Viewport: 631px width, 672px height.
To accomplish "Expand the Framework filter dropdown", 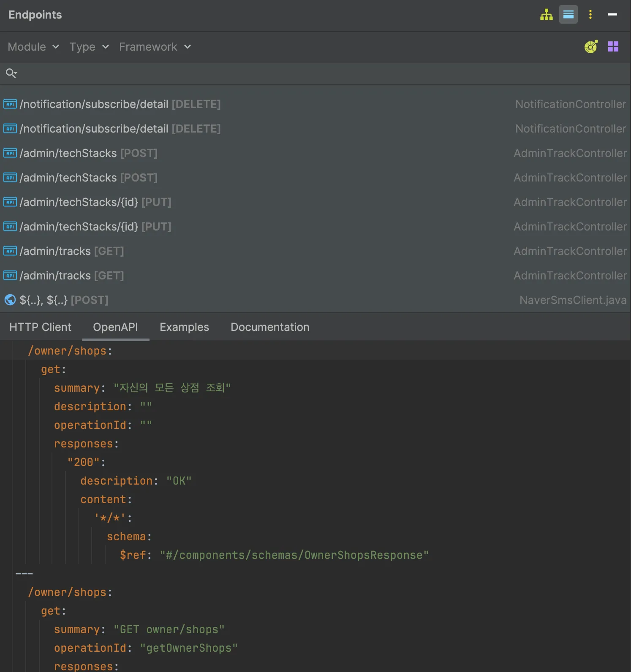I will pos(155,47).
